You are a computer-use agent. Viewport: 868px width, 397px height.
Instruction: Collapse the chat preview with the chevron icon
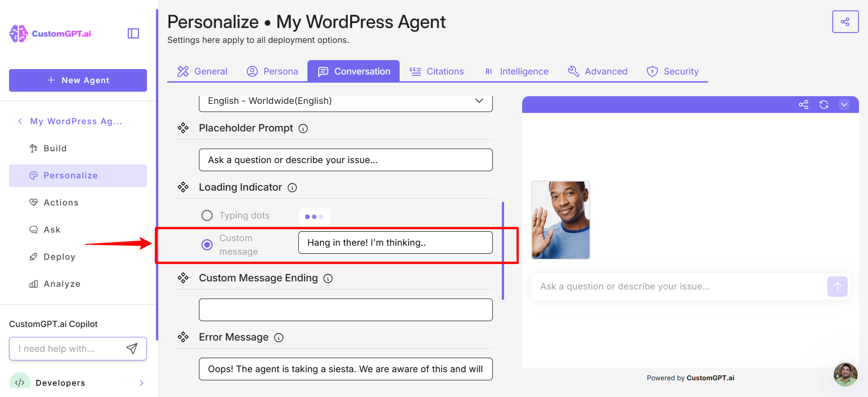844,105
